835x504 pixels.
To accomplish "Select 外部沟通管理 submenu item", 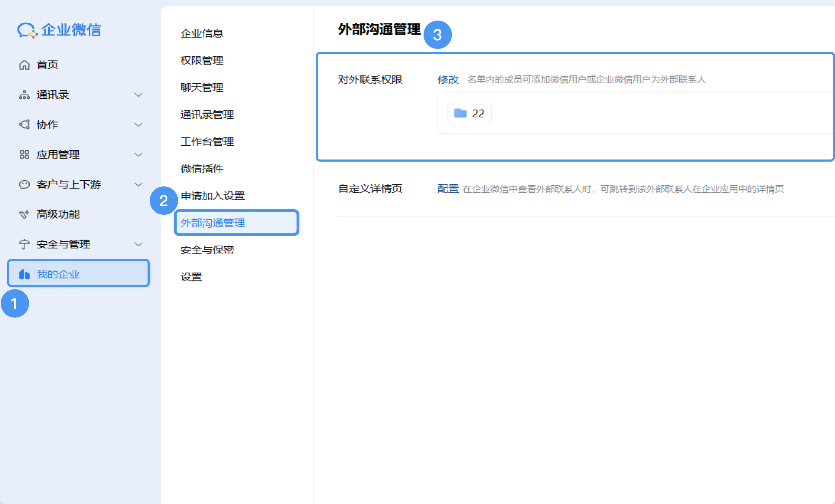I will click(237, 223).
